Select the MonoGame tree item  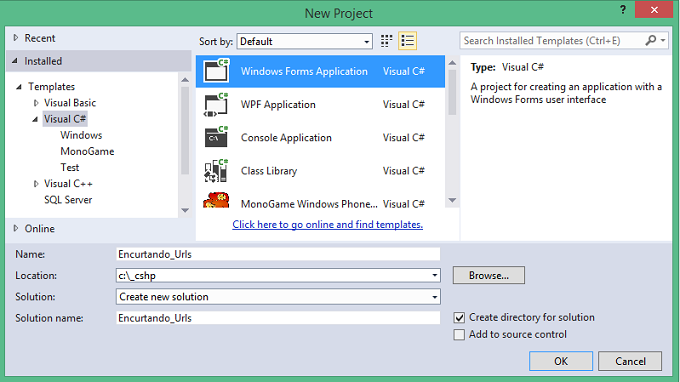click(x=87, y=151)
